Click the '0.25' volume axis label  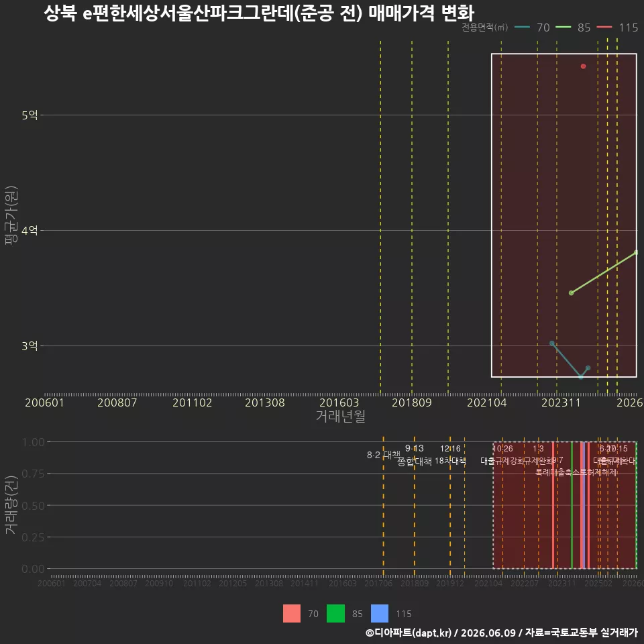tap(33, 537)
